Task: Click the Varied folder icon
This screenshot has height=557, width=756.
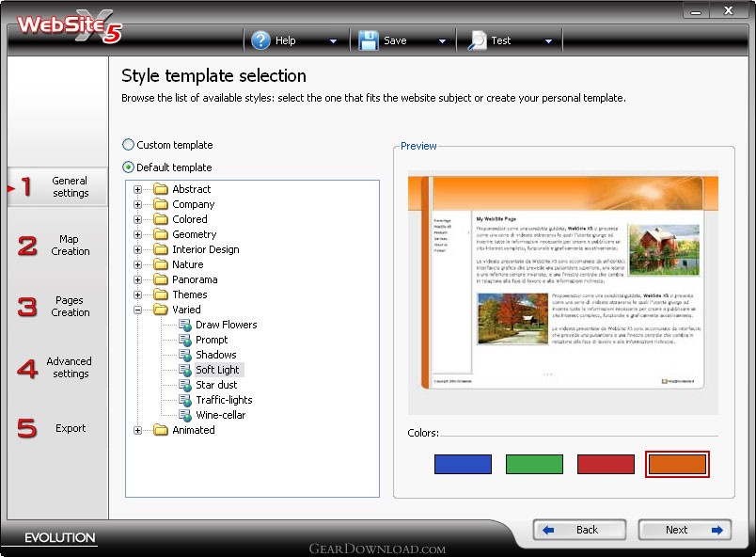Action: coord(161,310)
